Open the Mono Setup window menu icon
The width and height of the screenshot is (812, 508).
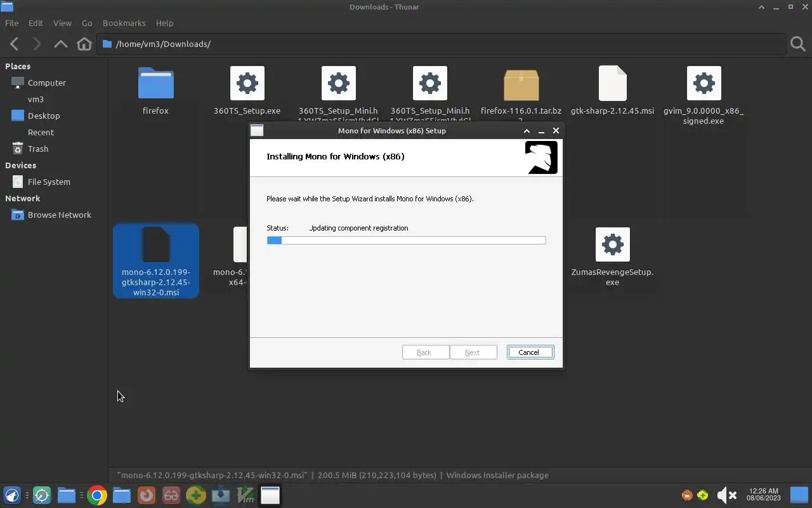coord(257,131)
